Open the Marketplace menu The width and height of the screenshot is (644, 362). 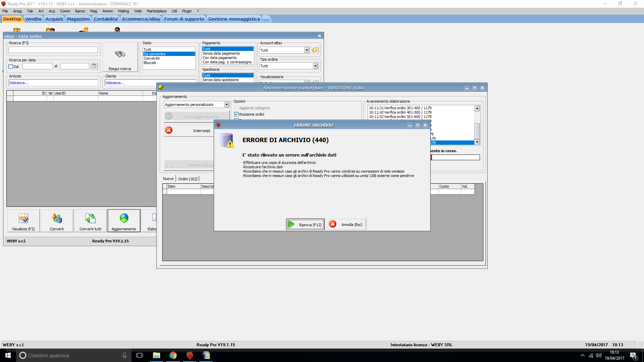point(156,11)
